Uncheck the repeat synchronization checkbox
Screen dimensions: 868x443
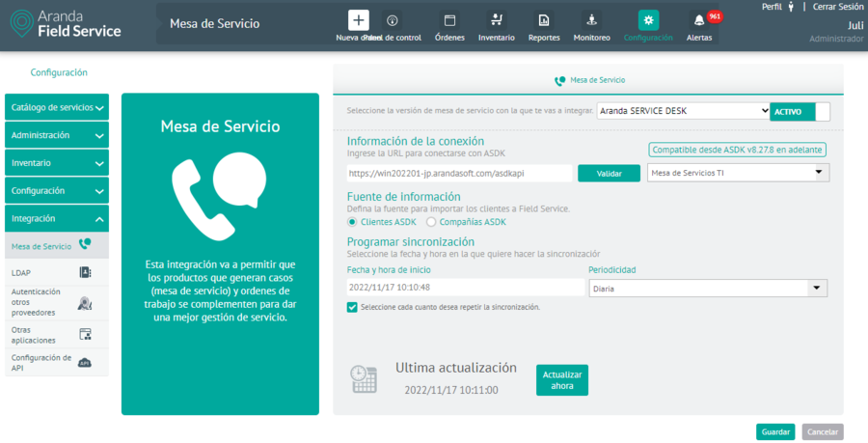[x=351, y=307]
